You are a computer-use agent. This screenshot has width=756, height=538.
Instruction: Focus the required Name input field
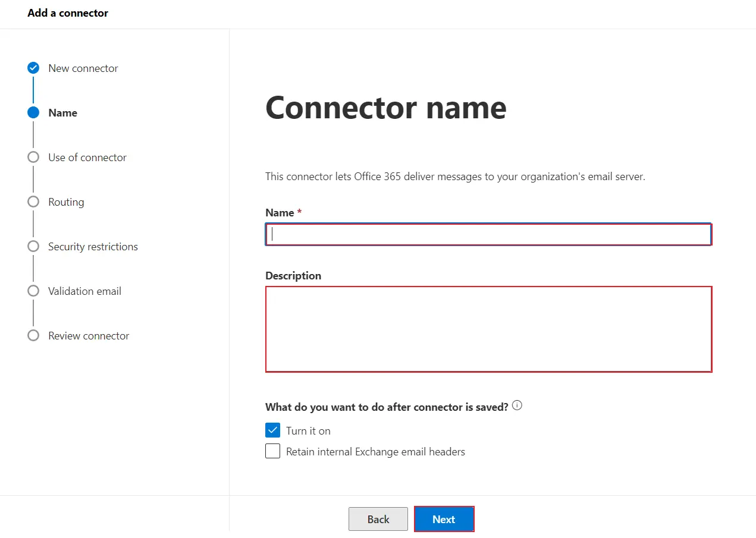tap(488, 234)
